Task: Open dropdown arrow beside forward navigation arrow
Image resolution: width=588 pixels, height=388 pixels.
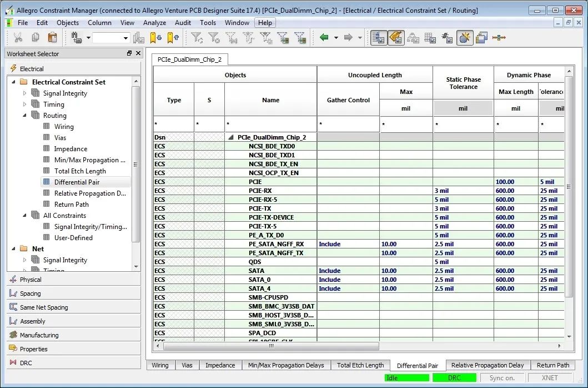Action: 360,38
